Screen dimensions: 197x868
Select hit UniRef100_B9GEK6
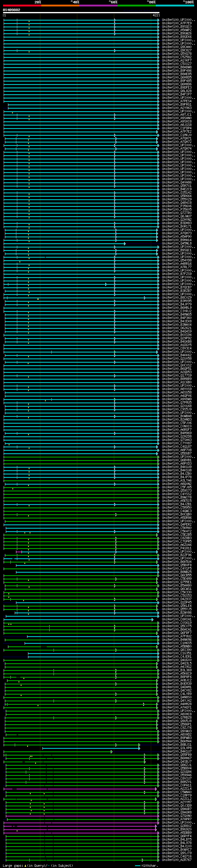(176, 37)
